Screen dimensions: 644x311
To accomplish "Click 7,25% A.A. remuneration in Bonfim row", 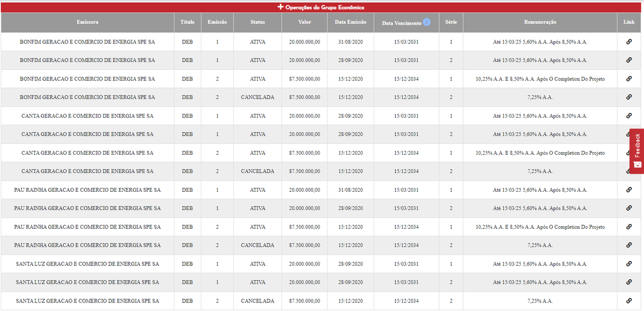I will coord(540,97).
